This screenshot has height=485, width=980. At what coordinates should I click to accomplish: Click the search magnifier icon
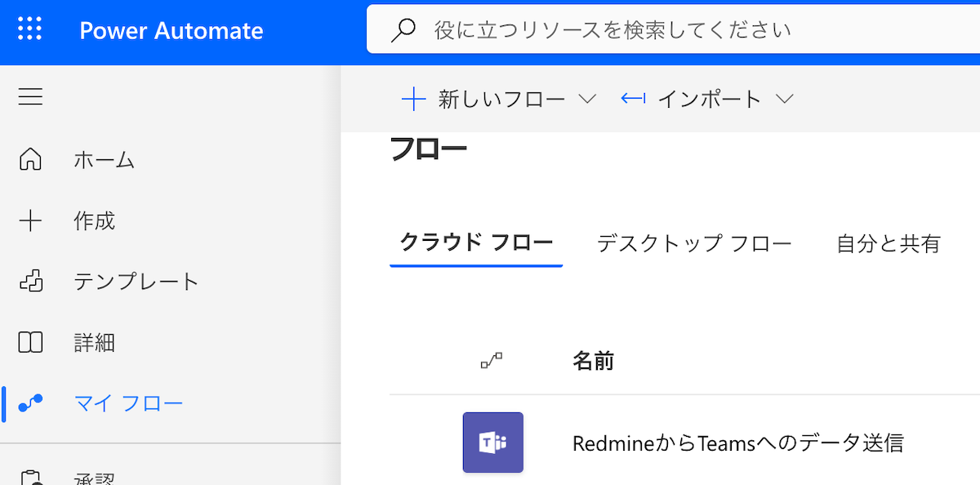click(403, 30)
